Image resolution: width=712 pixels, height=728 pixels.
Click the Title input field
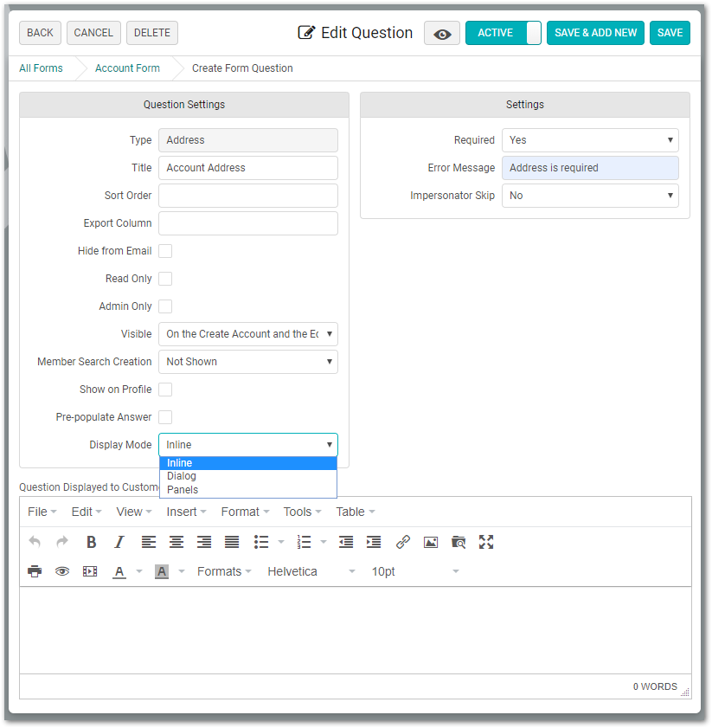pyautogui.click(x=248, y=168)
